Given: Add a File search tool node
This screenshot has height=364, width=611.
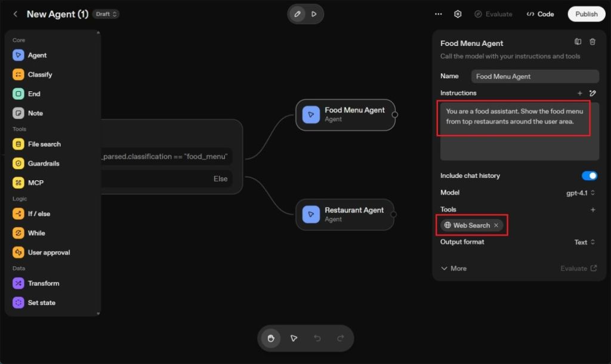Looking at the screenshot, I should coord(44,144).
